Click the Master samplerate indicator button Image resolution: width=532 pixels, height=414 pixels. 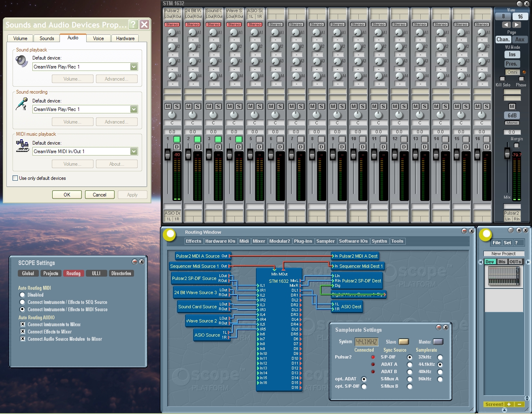click(x=438, y=342)
